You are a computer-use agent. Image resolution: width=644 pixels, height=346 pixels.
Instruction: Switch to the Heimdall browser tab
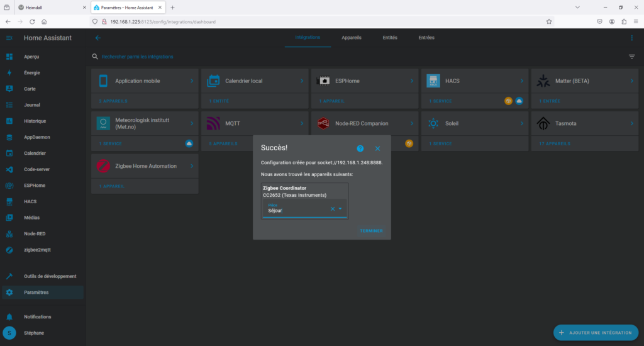tap(52, 8)
